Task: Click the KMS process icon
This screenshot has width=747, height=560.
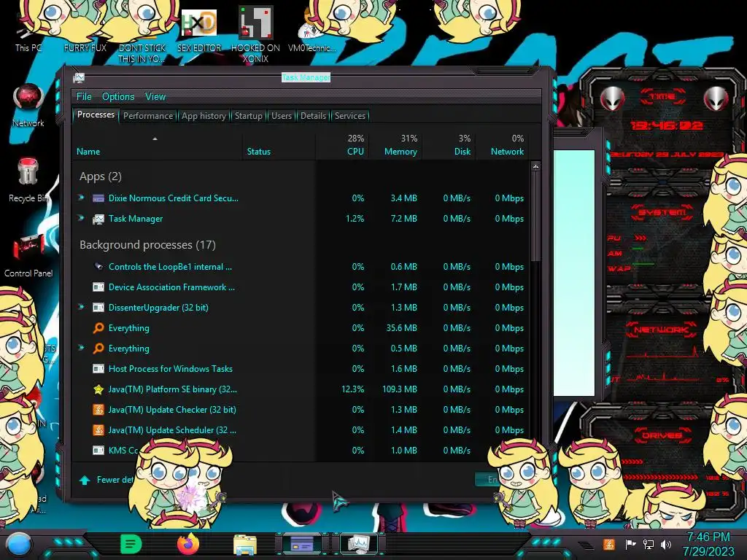Action: pos(98,451)
